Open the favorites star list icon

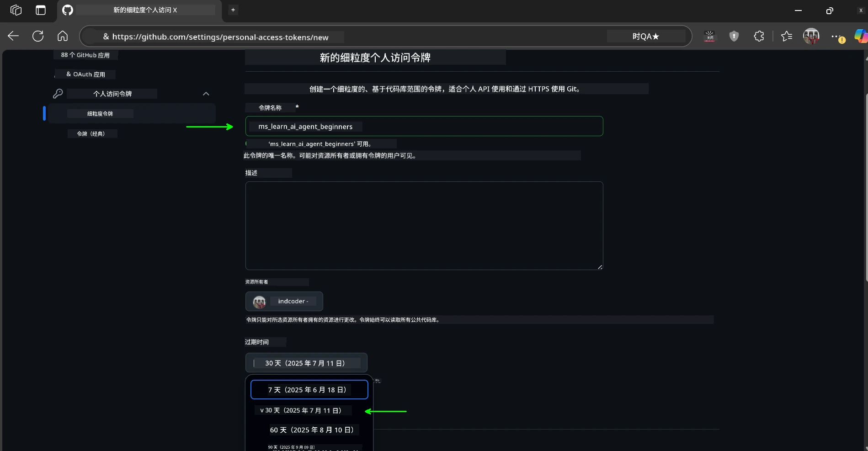point(786,36)
